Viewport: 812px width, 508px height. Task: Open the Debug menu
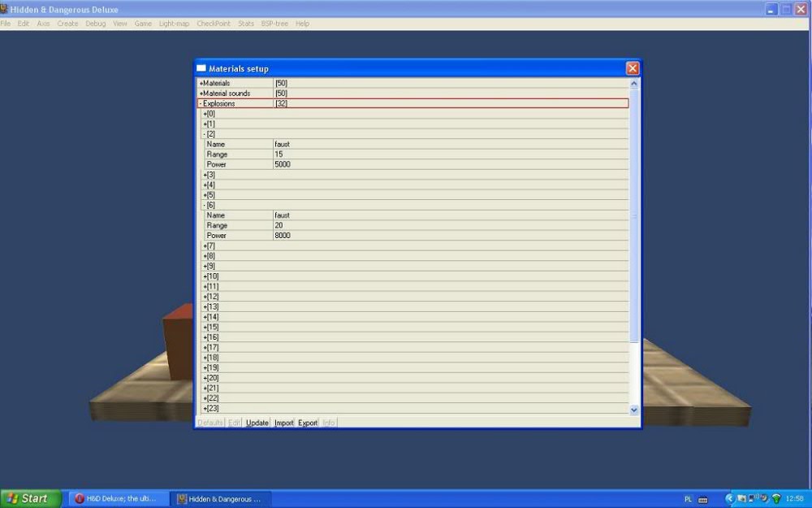[x=95, y=24]
